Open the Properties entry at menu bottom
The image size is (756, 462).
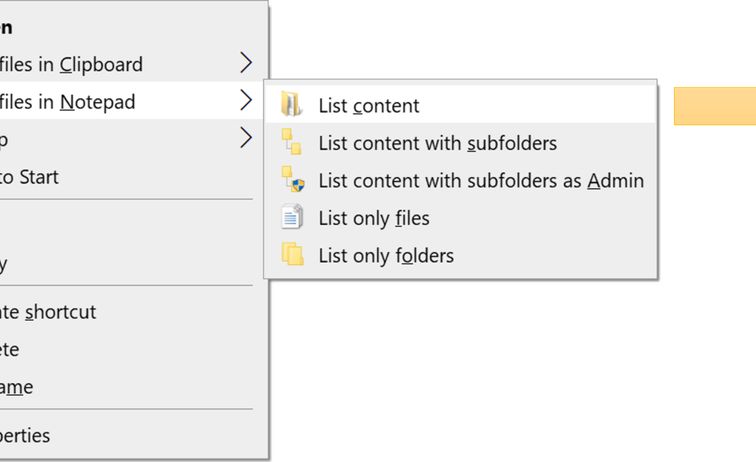pos(25,436)
